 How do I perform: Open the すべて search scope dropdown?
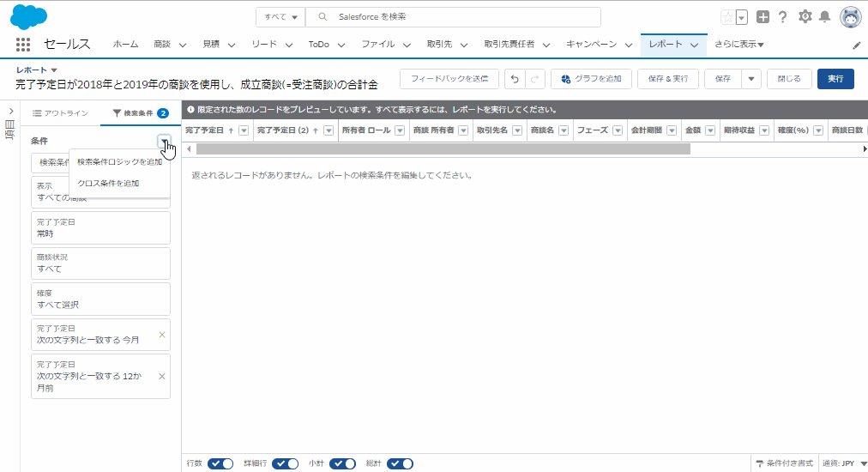tap(280, 17)
